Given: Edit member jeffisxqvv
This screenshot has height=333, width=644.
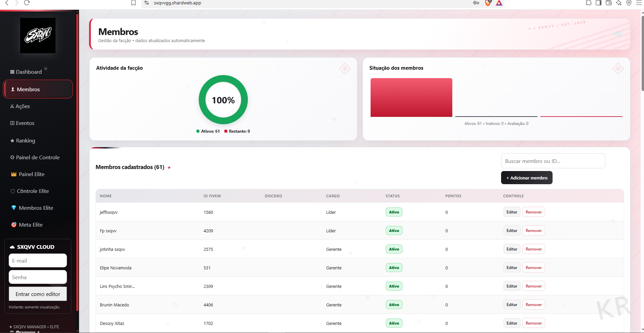Looking at the screenshot, I should [x=512, y=212].
